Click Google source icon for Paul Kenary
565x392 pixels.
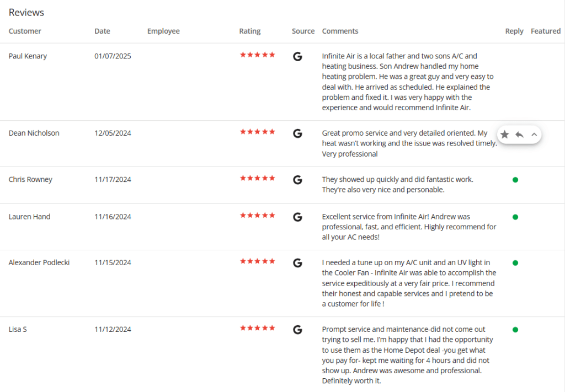click(x=297, y=56)
